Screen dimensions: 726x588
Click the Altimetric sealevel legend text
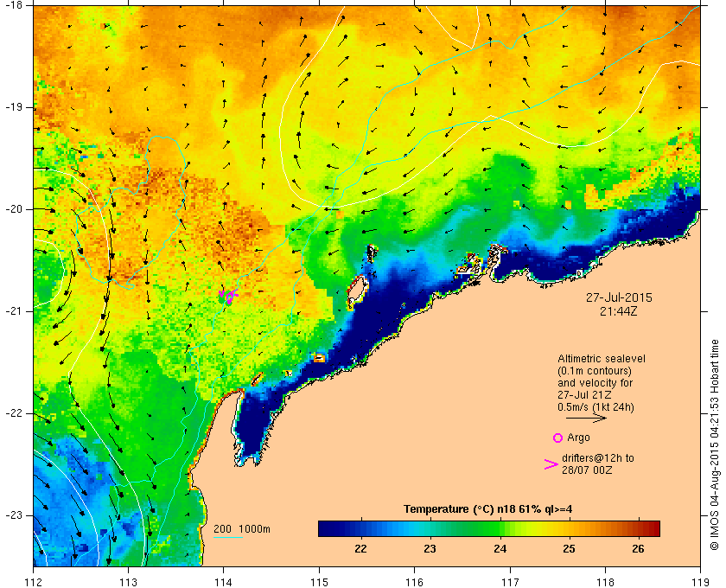coord(602,359)
